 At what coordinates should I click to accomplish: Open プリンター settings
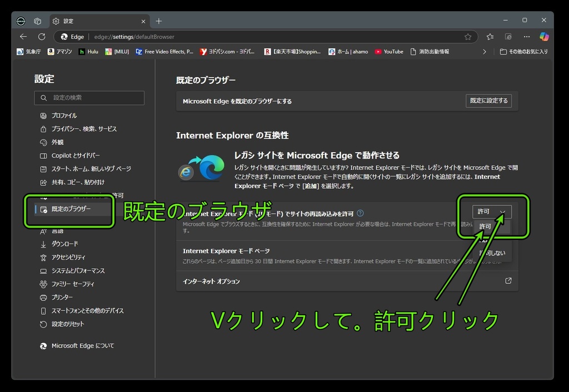tap(57, 298)
